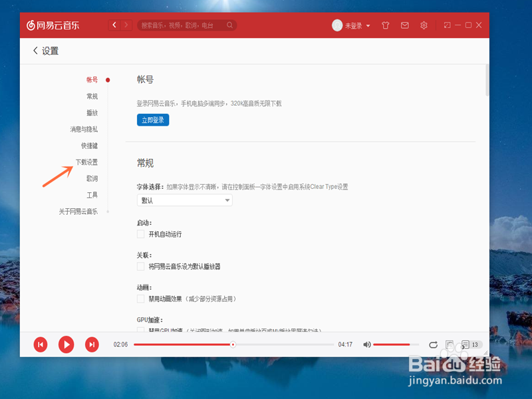Screen dimensions: 532x399
Task: Click the user avatar icon
Action: (x=337, y=25)
